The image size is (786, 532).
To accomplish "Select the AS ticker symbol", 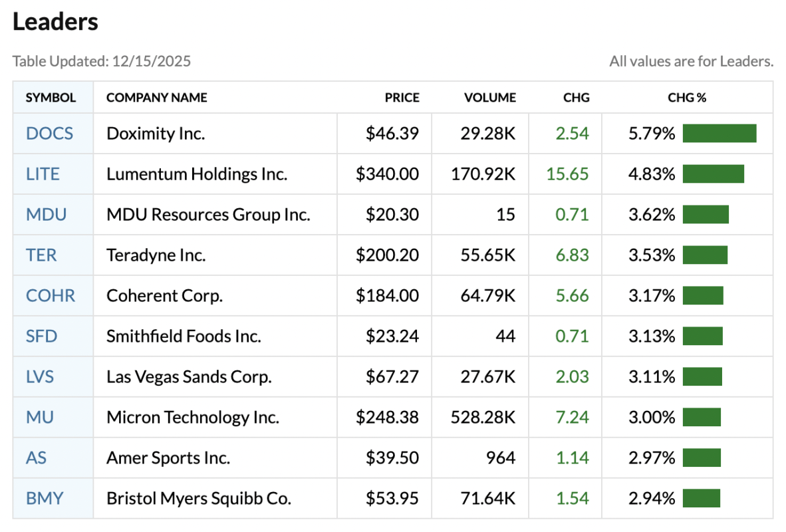I will 36,458.
